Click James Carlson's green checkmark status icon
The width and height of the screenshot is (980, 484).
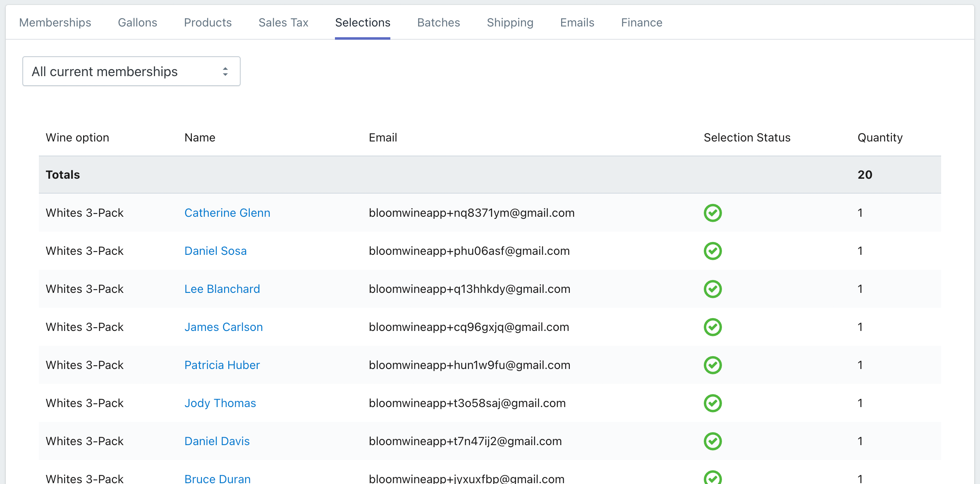[712, 327]
